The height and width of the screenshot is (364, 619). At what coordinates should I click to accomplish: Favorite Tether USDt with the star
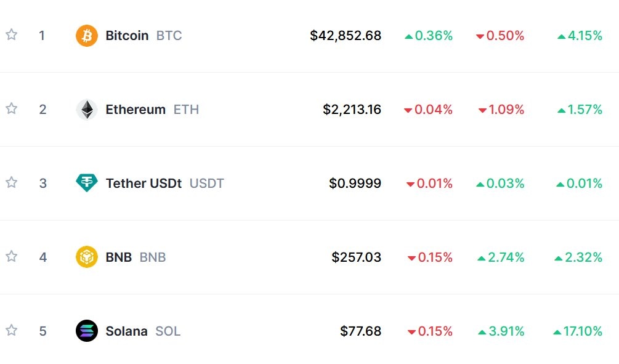(11, 182)
